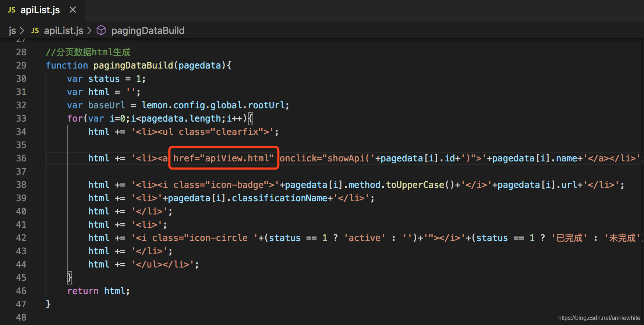Click line number 29 in gutter
The height and width of the screenshot is (325, 644).
(x=21, y=65)
